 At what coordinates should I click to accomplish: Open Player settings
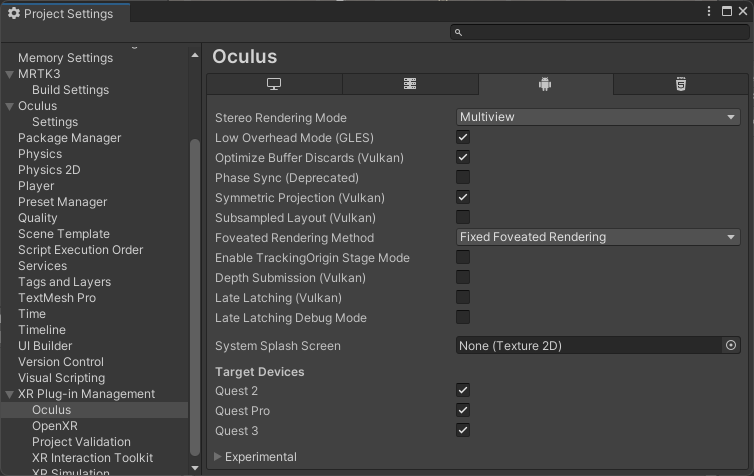[36, 186]
